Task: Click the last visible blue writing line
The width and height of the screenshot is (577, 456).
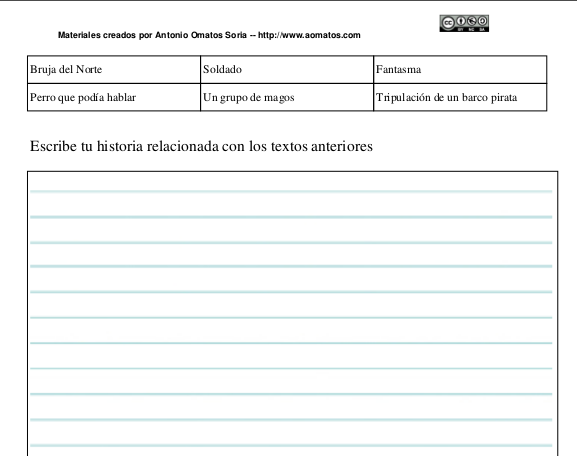Action: [291, 445]
